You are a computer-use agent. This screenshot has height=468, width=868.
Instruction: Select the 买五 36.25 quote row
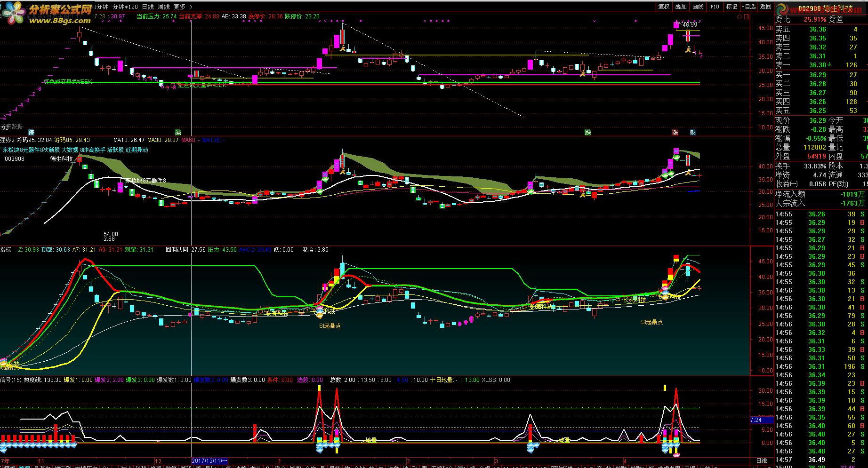(821, 111)
